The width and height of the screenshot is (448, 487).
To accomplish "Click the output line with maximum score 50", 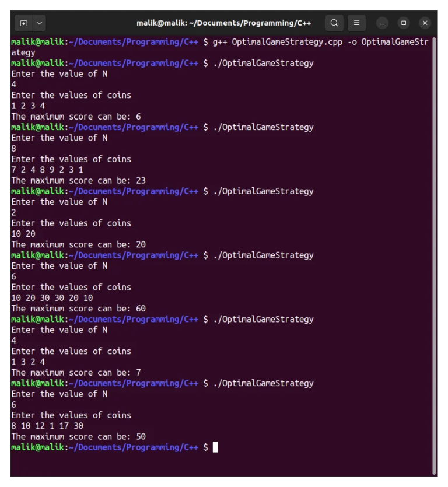I will 78,436.
